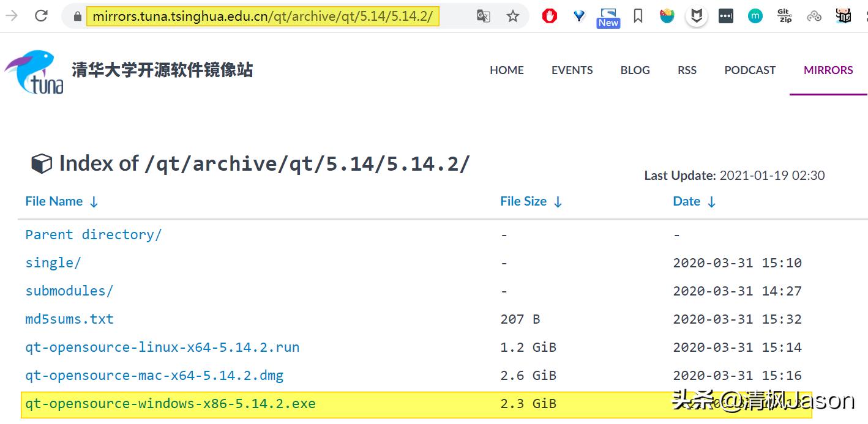Viewport: 868px width, 424px height.
Task: Click the AdBlock extension icon
Action: click(549, 16)
